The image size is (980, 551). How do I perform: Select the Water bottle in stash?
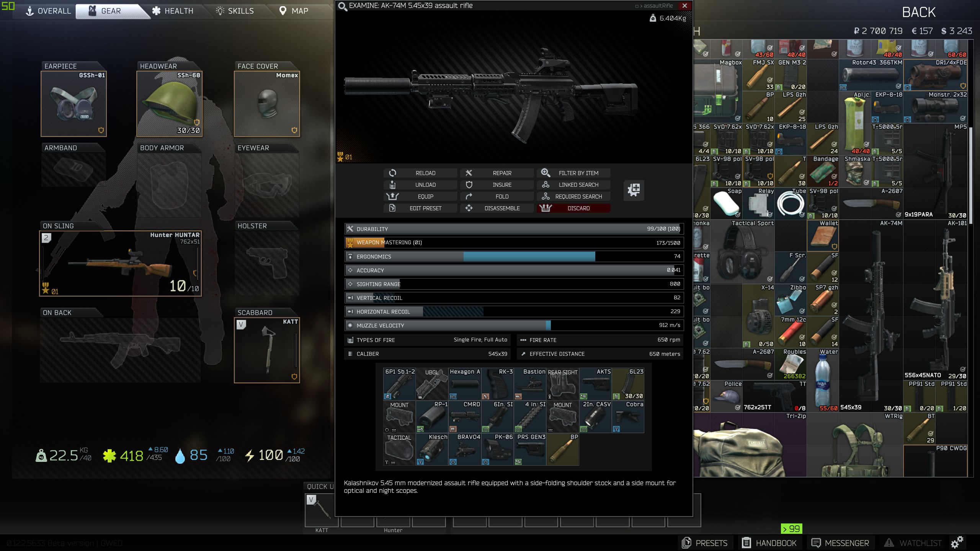[x=823, y=380]
